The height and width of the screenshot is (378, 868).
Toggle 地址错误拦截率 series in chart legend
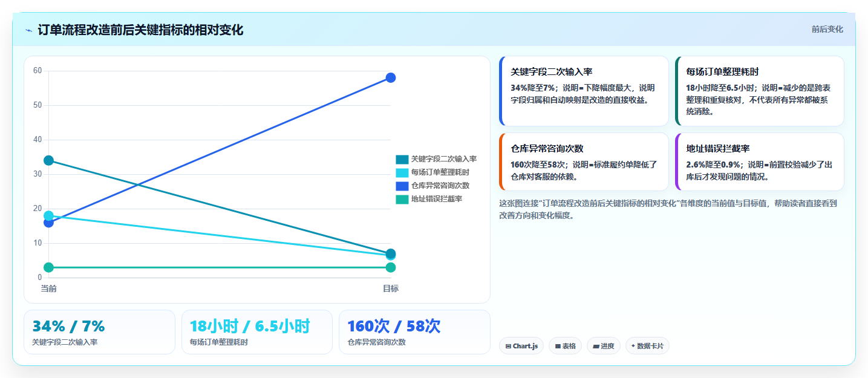click(429, 199)
